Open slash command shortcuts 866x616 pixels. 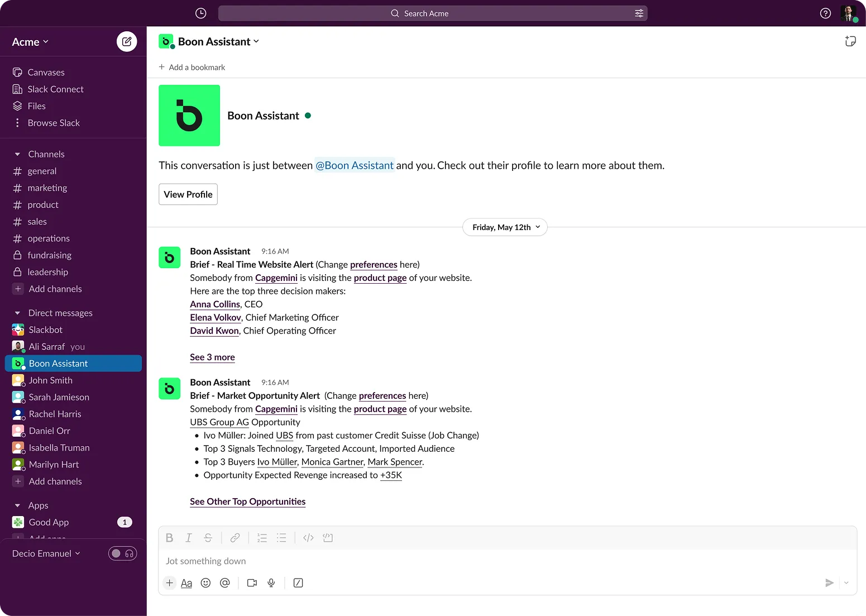click(298, 583)
